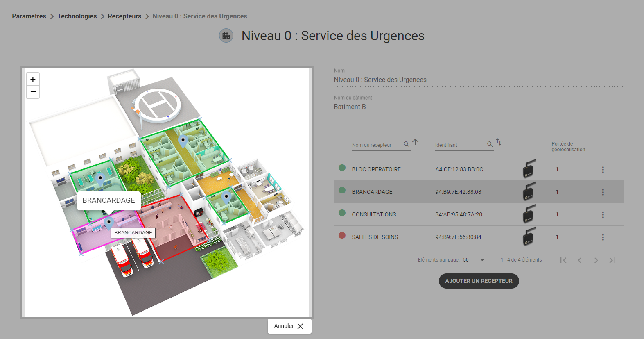The image size is (644, 339).
Task: Click identifier A4:CF:12:83:BB:0C
Action: point(459,169)
